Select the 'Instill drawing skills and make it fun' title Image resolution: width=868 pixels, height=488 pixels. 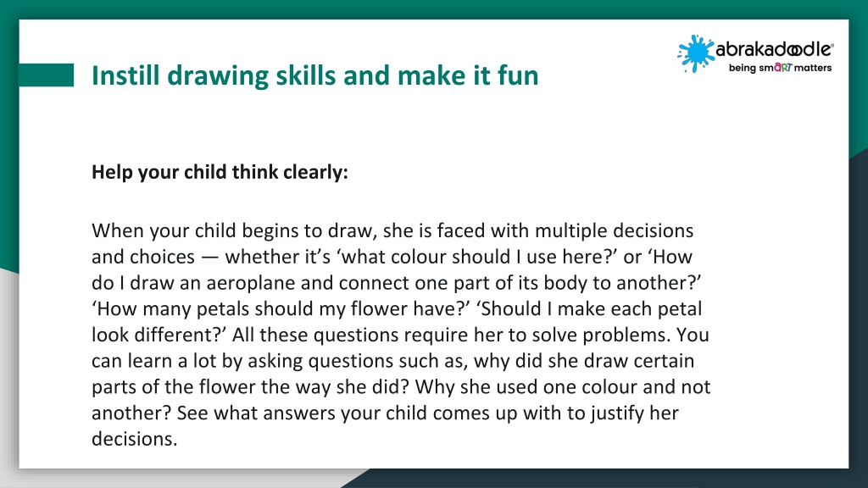tap(315, 75)
